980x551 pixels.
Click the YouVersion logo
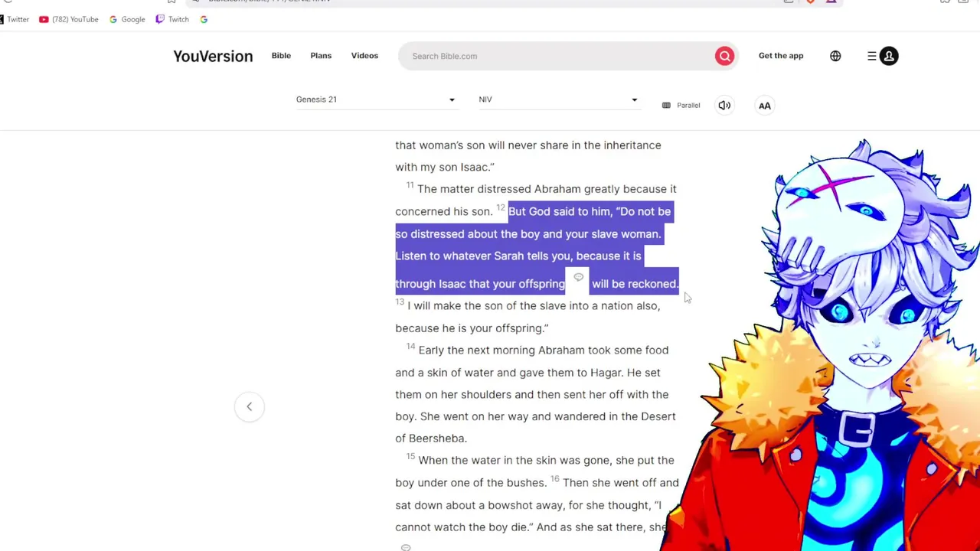213,56
